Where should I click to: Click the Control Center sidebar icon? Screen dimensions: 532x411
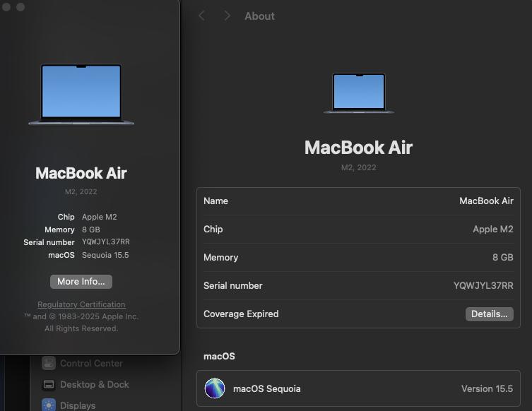[x=49, y=363]
